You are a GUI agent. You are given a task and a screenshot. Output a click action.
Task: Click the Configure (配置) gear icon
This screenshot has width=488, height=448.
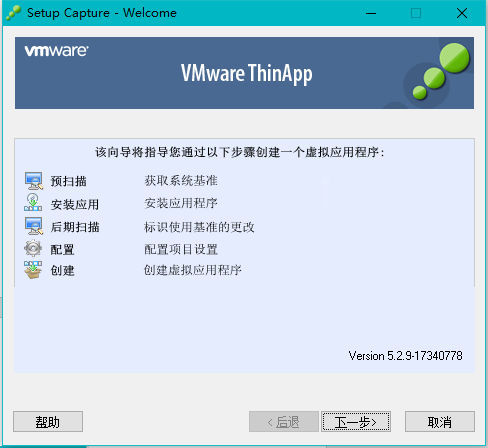tap(33, 248)
